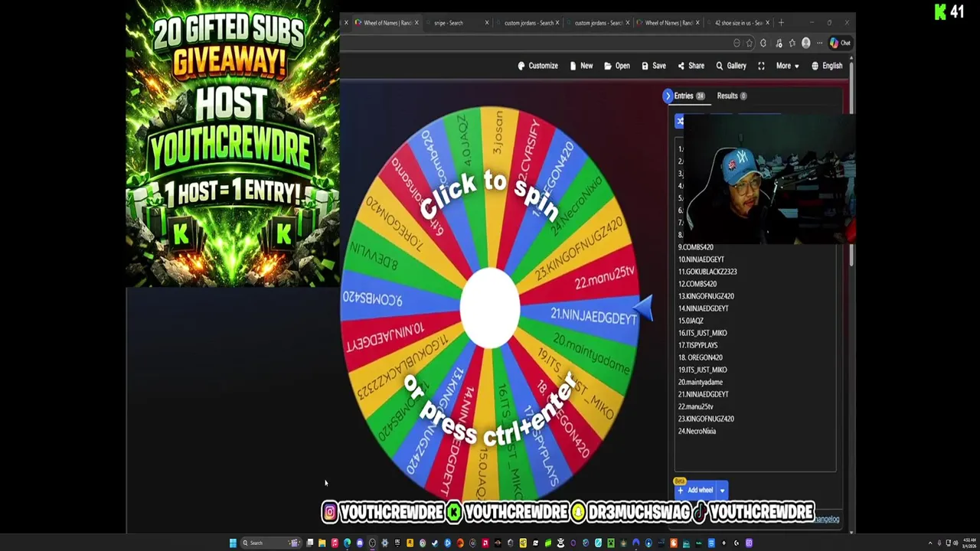Open the browser Settings and more menu
Screen dimensions: 980x551
819,43
